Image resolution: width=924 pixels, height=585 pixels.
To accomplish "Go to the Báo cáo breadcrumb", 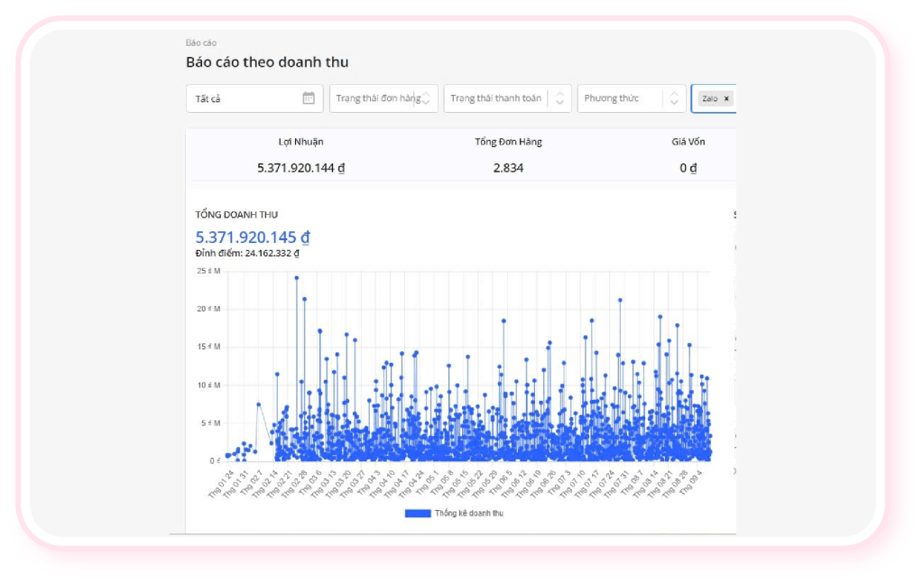I will (201, 42).
